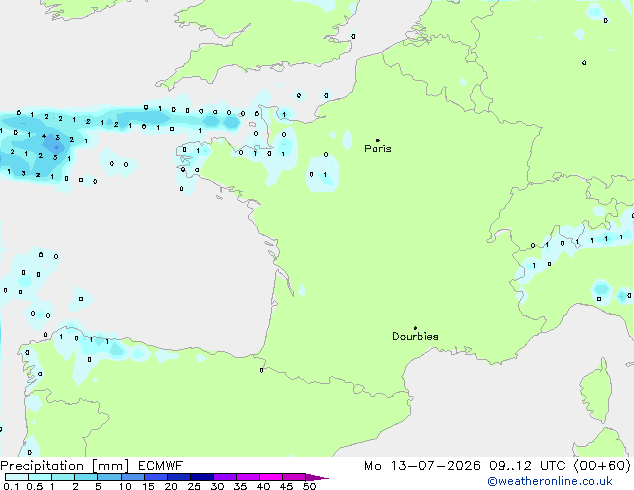Click the '(00+60)' forecast offset text
This screenshot has width=634, height=490.
pos(602,466)
